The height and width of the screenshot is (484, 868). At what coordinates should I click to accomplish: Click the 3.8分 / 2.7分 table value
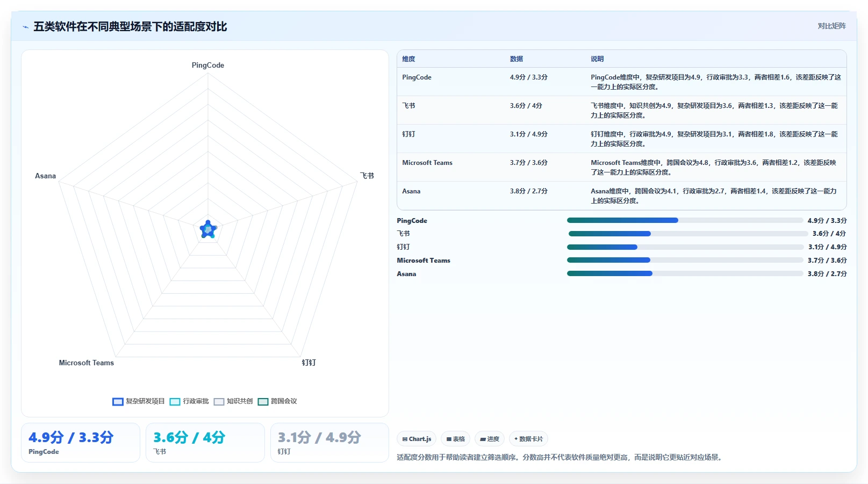point(529,191)
